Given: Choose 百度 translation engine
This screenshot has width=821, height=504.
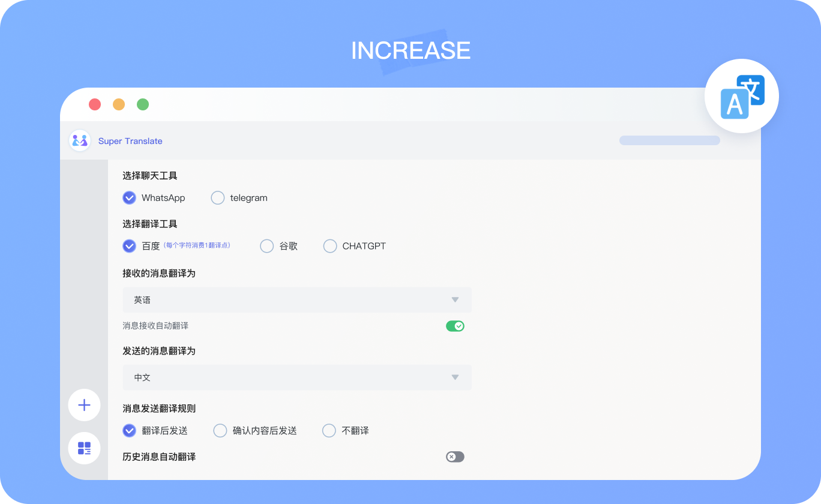Looking at the screenshot, I should (x=129, y=246).
